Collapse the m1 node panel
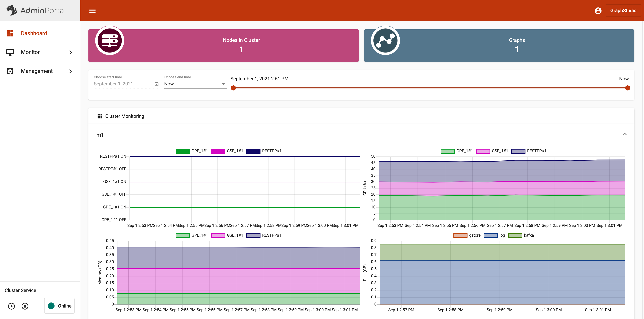Image resolution: width=644 pixels, height=319 pixels. pyautogui.click(x=624, y=134)
